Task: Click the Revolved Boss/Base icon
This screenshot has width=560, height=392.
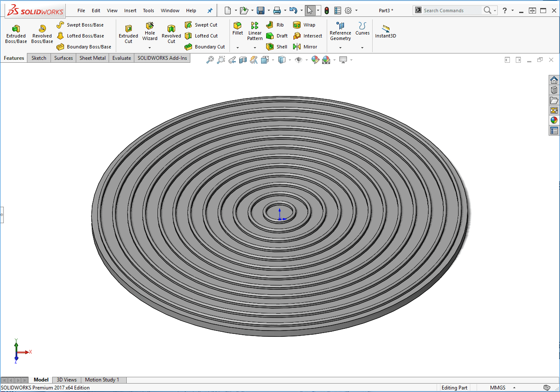Action: point(42,34)
